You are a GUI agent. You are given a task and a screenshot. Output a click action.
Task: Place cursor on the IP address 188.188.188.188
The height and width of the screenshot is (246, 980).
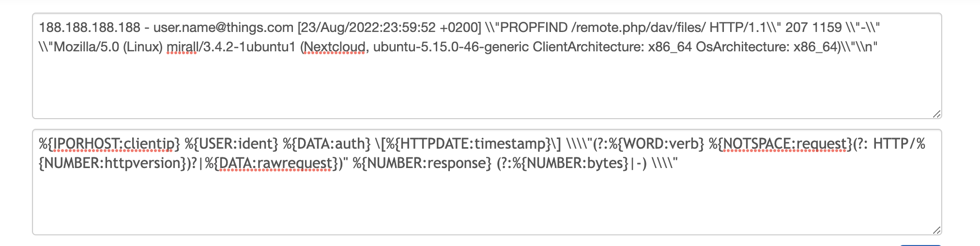(90, 28)
